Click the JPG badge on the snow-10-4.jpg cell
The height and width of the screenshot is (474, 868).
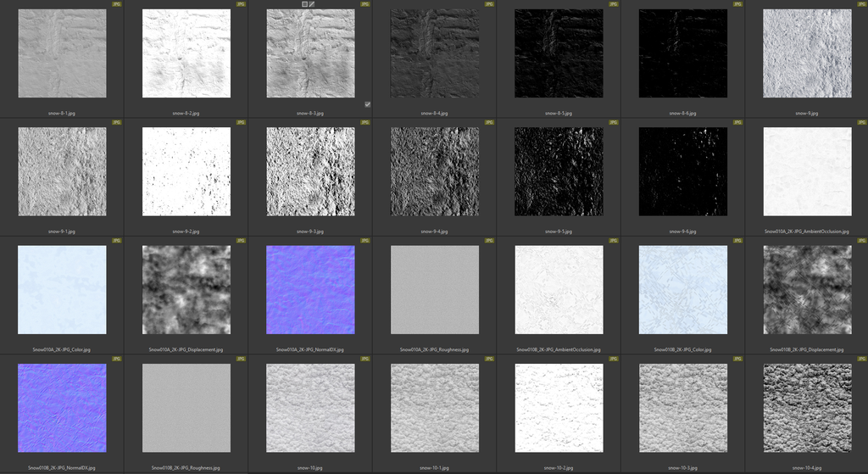(861, 360)
